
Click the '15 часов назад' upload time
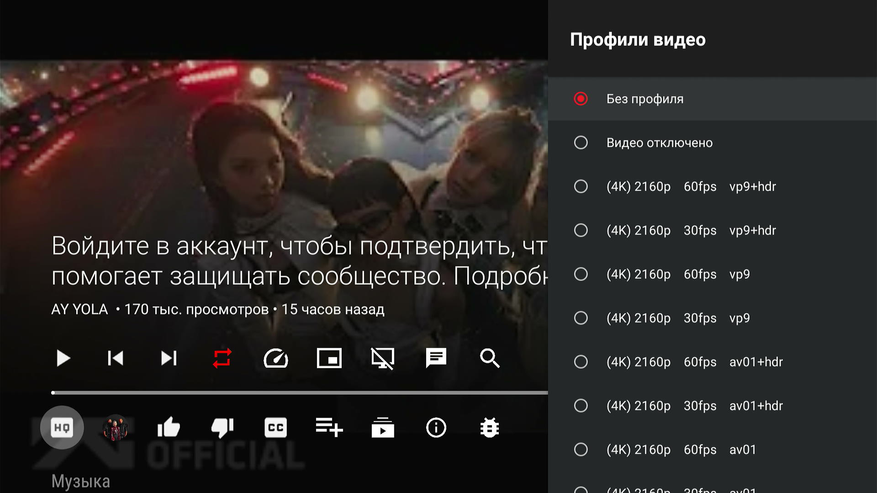[333, 309]
